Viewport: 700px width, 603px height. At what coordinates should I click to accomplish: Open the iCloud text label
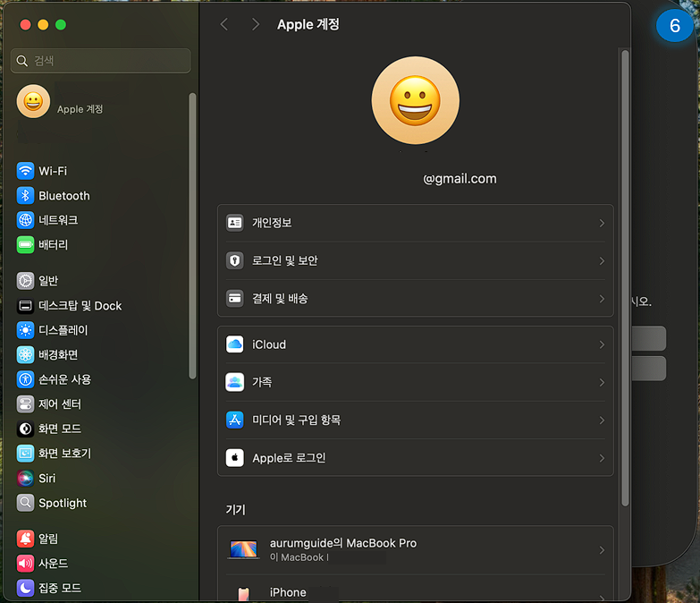point(269,344)
